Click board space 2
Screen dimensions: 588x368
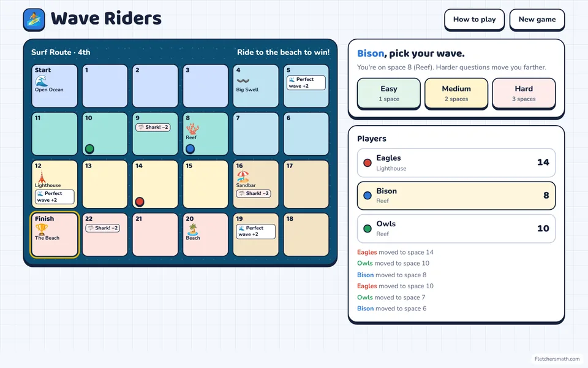click(155, 86)
